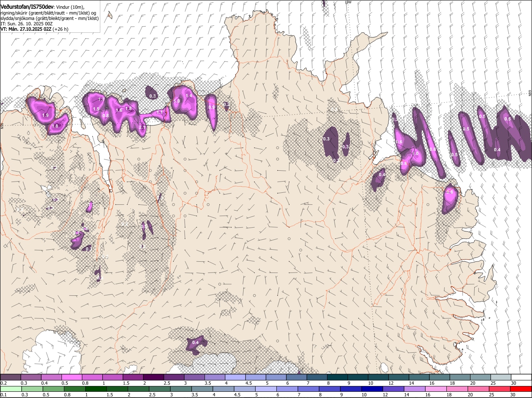532x398 pixels.
Task: Click the 'IT: Sun. 26. 10. 2025 00Z' line
Action: (27, 24)
